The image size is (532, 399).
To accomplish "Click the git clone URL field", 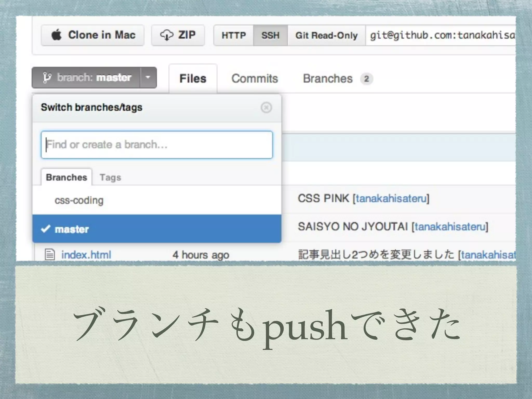I will (441, 35).
